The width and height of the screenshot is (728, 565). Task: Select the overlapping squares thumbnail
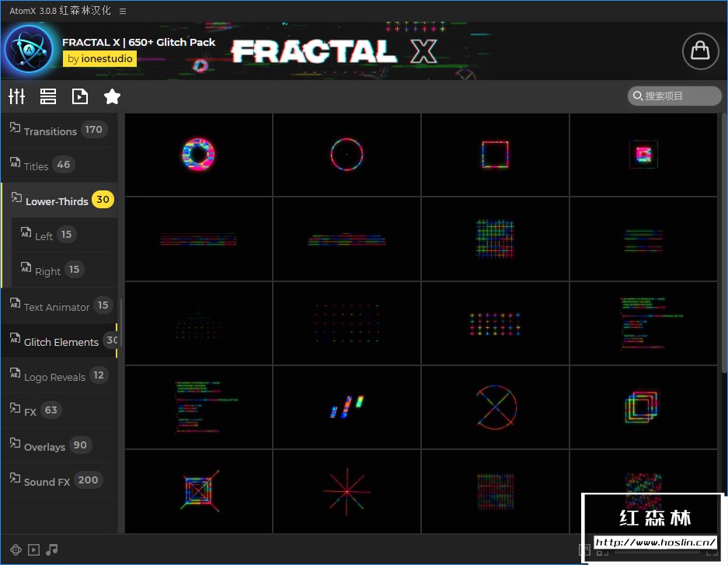(x=643, y=407)
